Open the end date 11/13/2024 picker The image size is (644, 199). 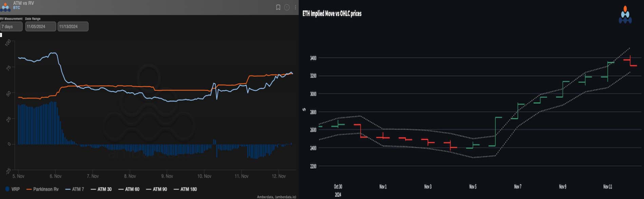[73, 26]
